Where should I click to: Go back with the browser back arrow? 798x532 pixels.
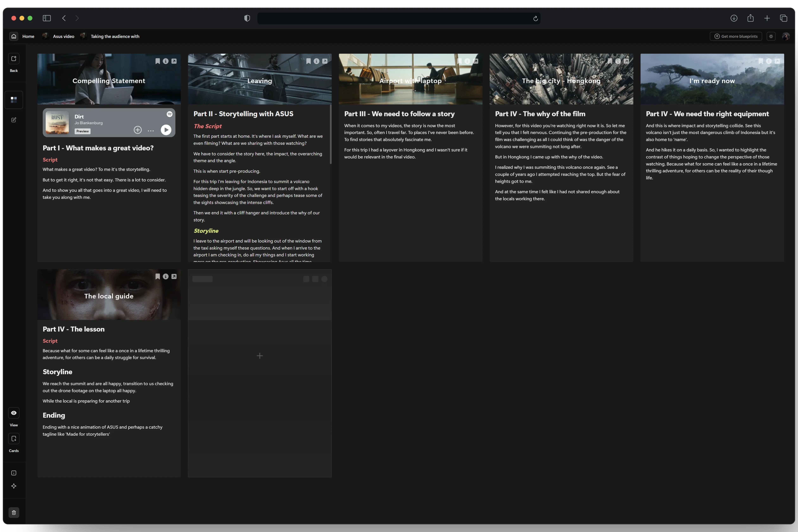click(64, 18)
